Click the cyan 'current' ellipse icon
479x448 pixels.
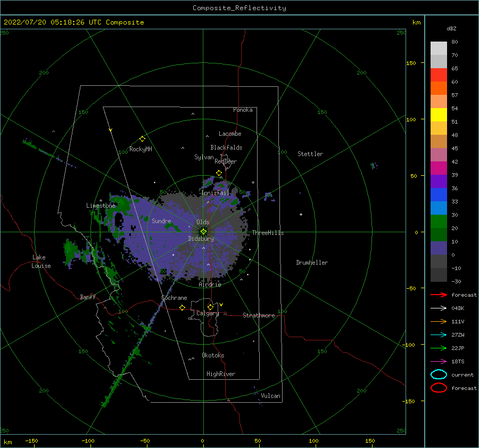coord(439,374)
